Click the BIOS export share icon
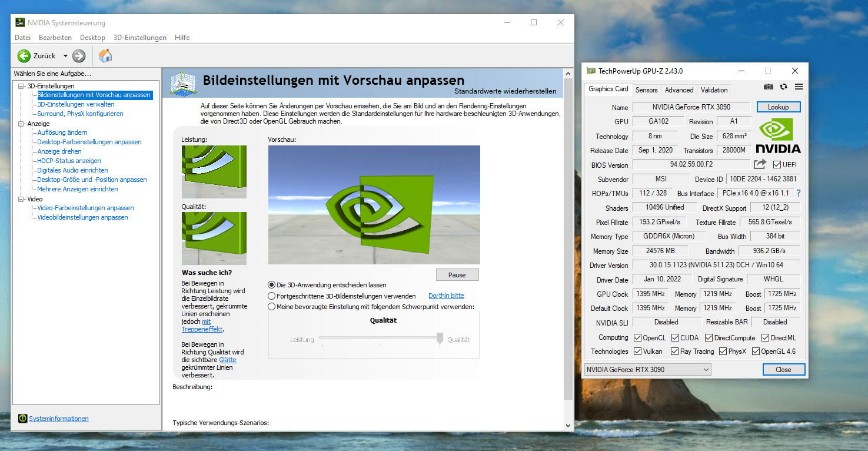 pos(760,164)
